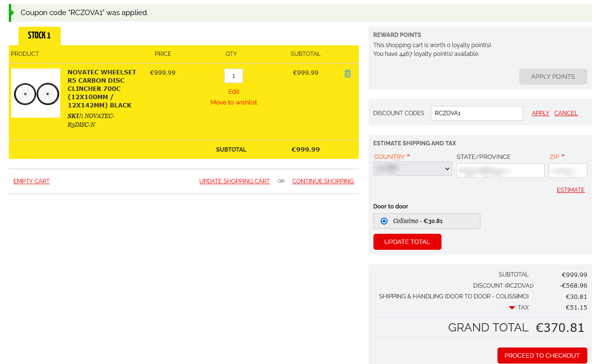Expand the Tax breakdown red arrow
Screen dimensions: 601x364
click(512, 308)
